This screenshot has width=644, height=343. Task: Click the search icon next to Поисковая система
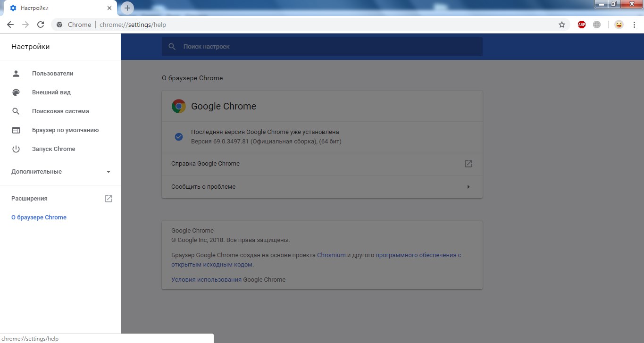tap(16, 111)
